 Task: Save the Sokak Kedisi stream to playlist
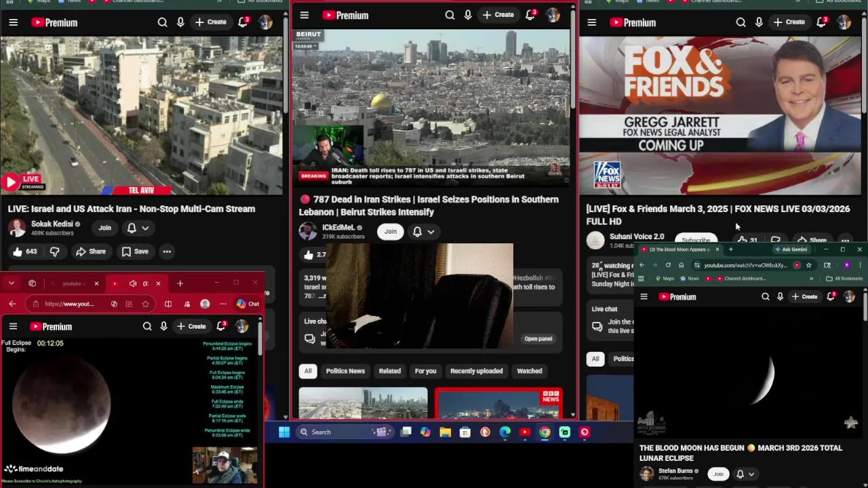tap(134, 251)
